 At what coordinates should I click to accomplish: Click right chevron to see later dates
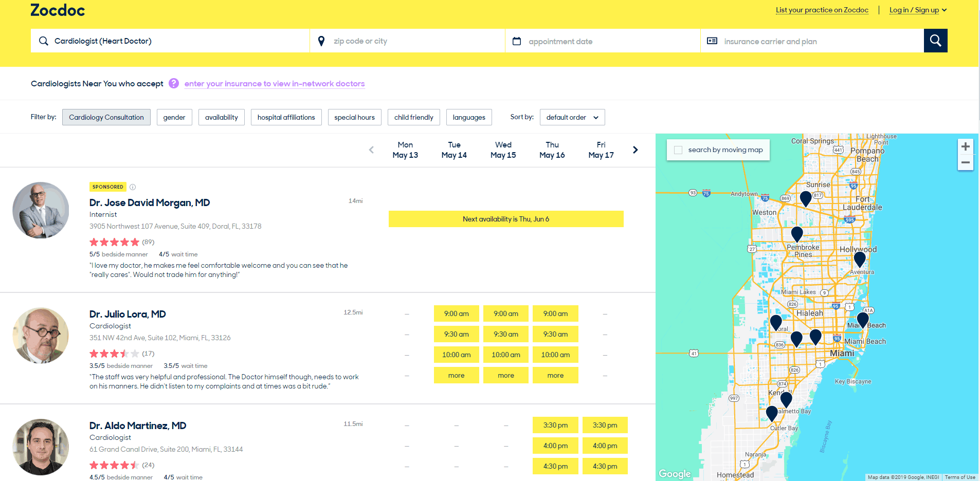point(636,150)
